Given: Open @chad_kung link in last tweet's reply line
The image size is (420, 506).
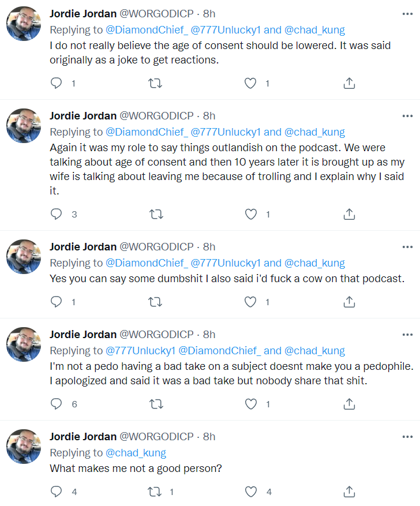Looking at the screenshot, I should [x=136, y=453].
